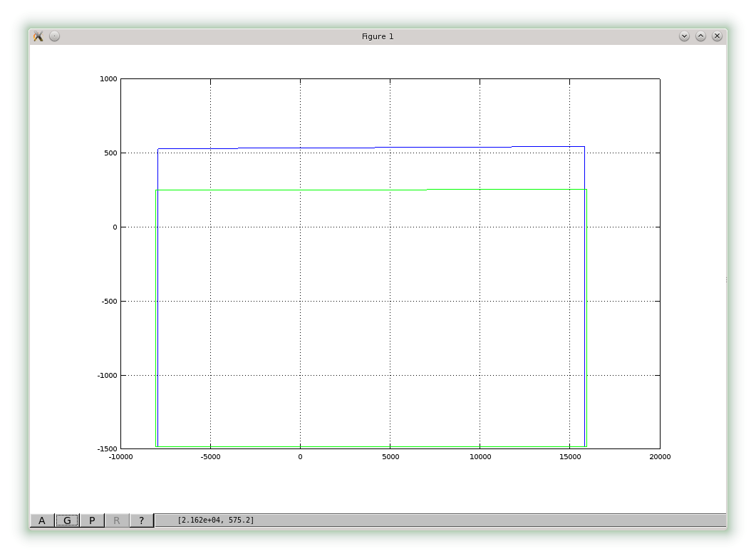Image resolution: width=756 pixels, height=559 pixels.
Task: Click the y-axis label 500
Action: 111,153
